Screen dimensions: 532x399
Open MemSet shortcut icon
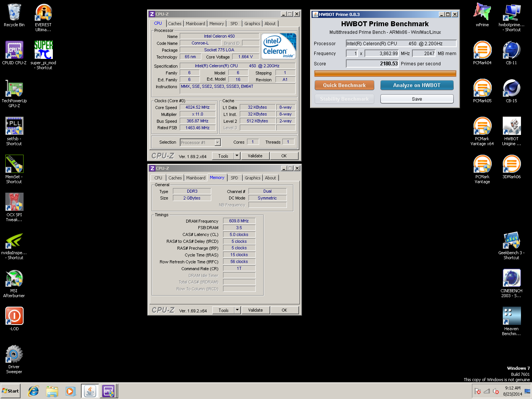point(14,169)
